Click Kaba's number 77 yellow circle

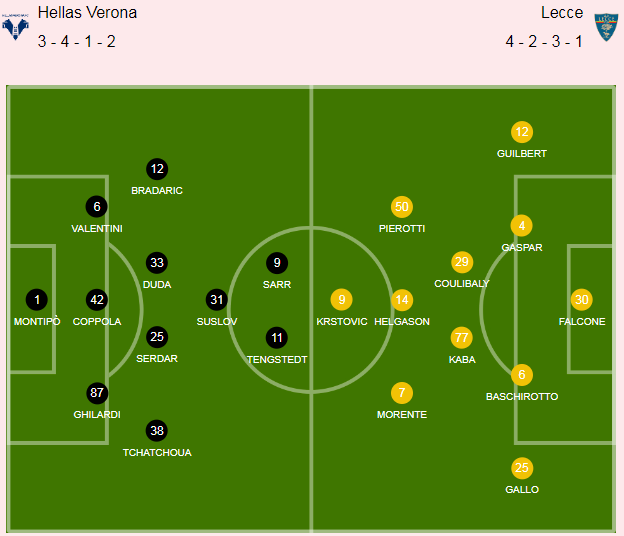(462, 338)
